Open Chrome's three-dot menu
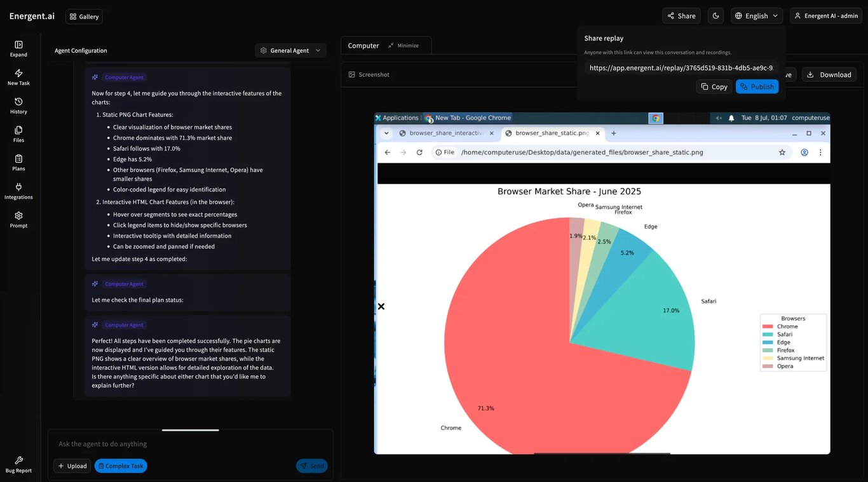Viewport: 868px width, 482px height. click(x=820, y=152)
